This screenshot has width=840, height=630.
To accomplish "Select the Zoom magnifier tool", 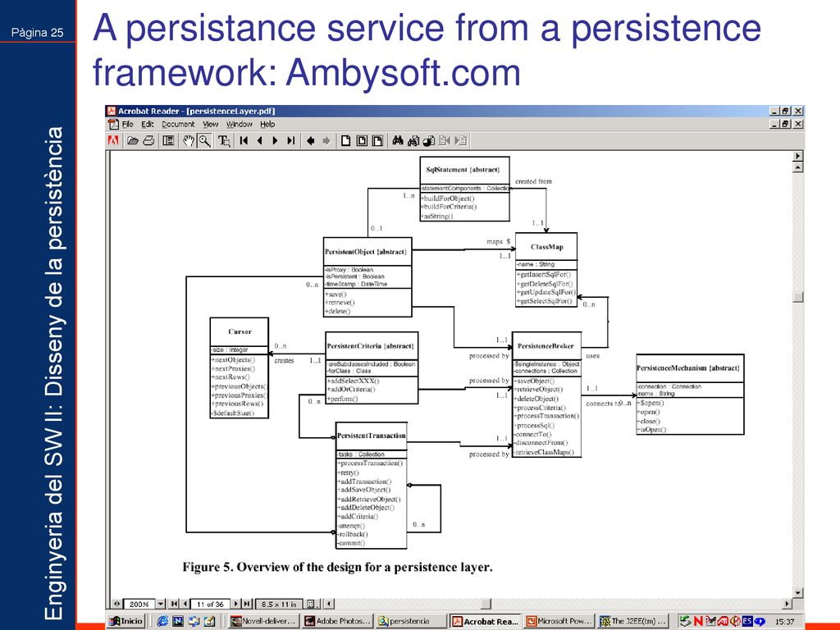I will [x=204, y=141].
